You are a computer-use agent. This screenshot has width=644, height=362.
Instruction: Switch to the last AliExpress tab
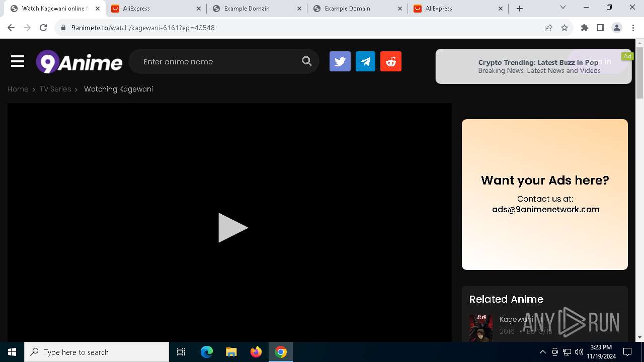(458, 9)
